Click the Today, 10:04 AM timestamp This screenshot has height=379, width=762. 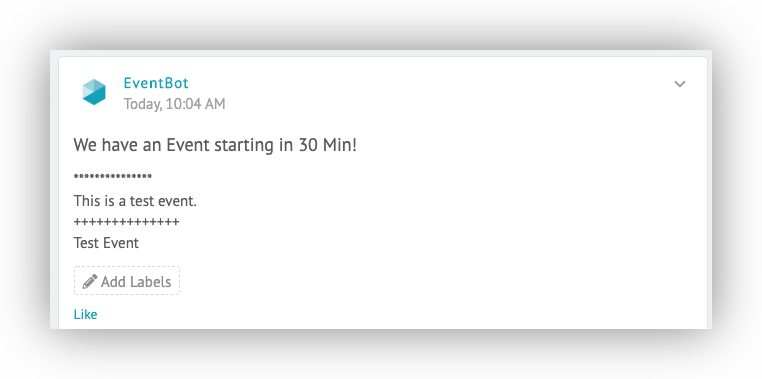pos(174,104)
